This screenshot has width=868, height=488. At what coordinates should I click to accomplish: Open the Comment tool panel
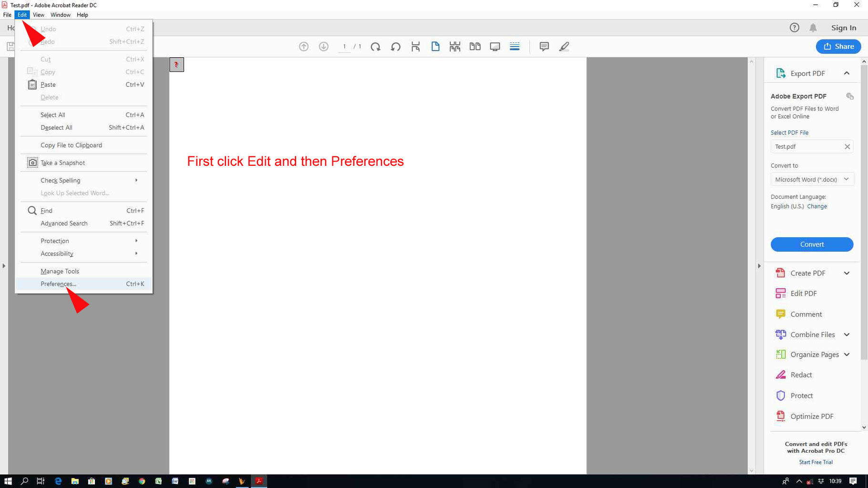[805, 314]
